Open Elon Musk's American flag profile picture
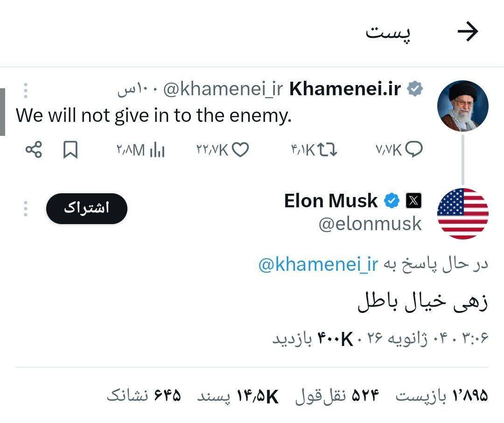This screenshot has width=504, height=423. (463, 212)
